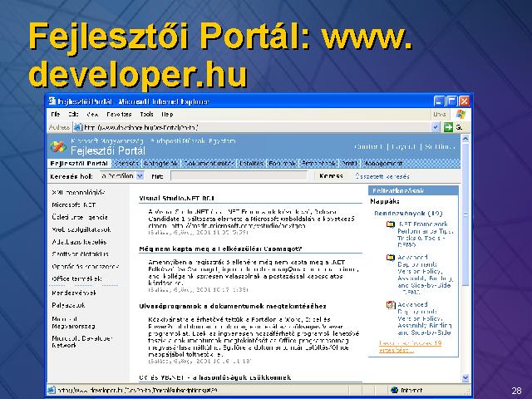This screenshot has height=399, width=532.
Task: Click the status bar page icon
Action: point(52,390)
